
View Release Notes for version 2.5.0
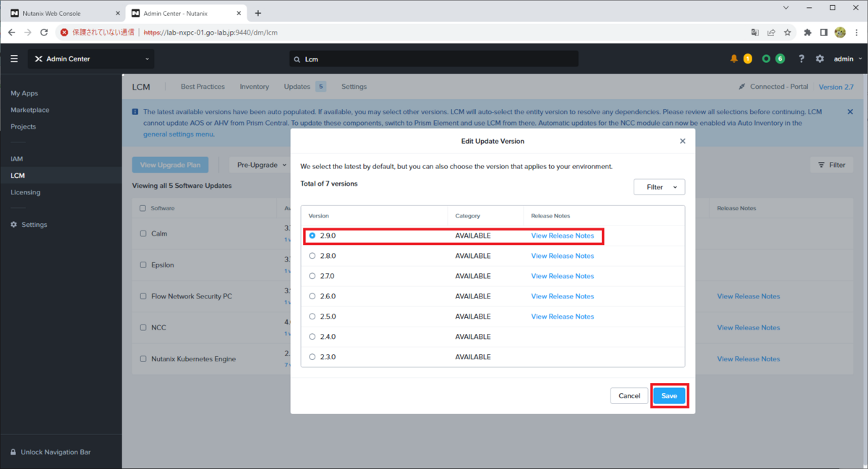click(562, 317)
